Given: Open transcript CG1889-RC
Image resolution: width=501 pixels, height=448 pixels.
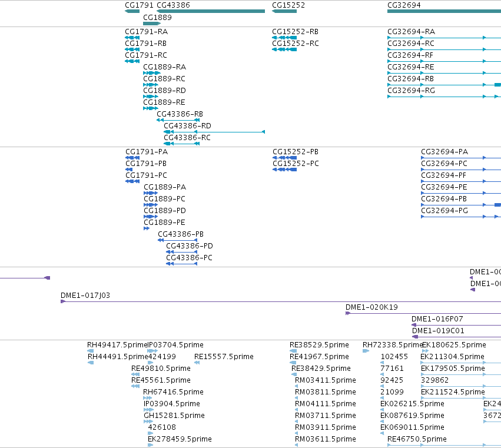Looking at the screenshot, I should (164, 79).
